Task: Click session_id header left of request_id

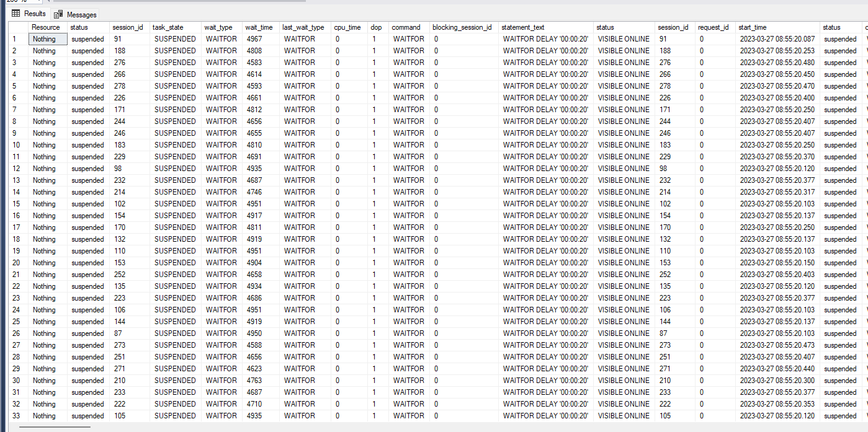Action: click(x=675, y=27)
